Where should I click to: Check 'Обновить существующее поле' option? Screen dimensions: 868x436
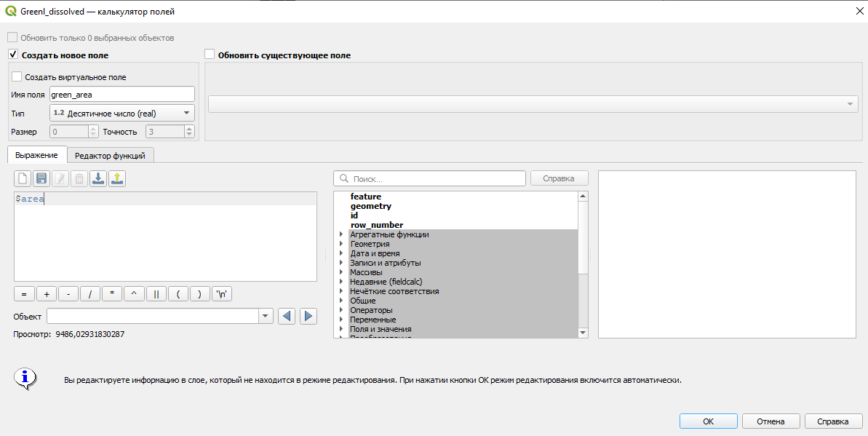(210, 55)
